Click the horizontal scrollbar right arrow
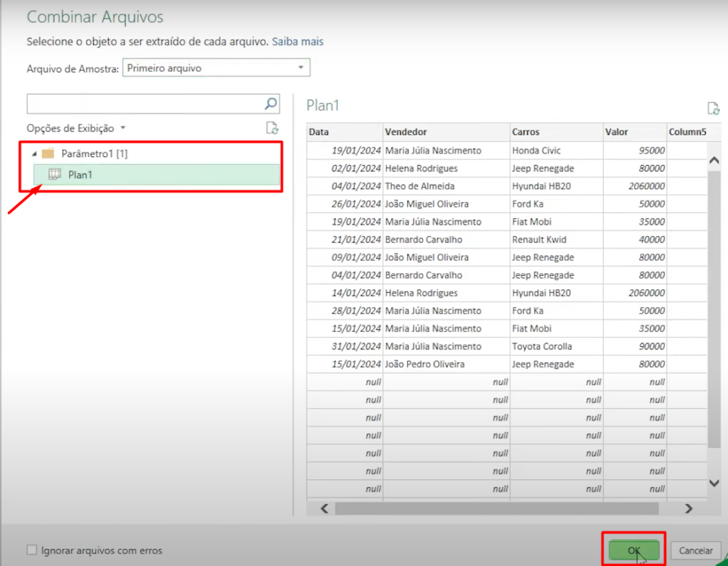This screenshot has height=566, width=728. point(687,508)
